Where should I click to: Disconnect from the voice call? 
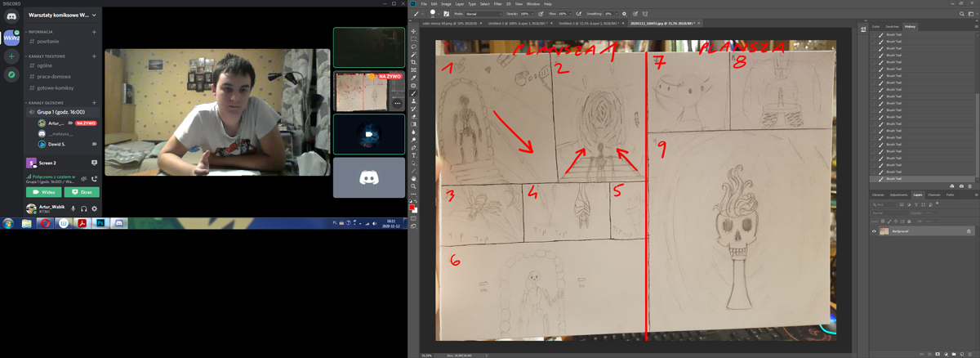[94, 179]
